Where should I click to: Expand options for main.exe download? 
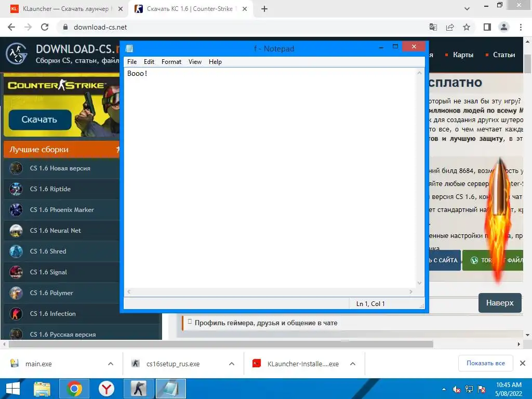pyautogui.click(x=111, y=364)
